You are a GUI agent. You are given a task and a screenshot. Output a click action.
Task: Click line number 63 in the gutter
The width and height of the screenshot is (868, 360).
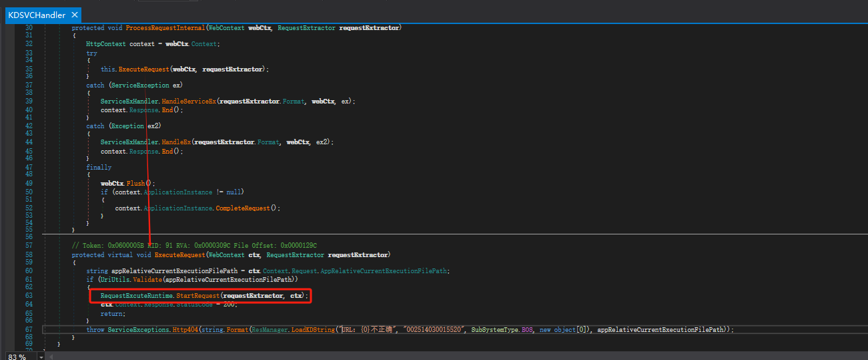coord(29,295)
